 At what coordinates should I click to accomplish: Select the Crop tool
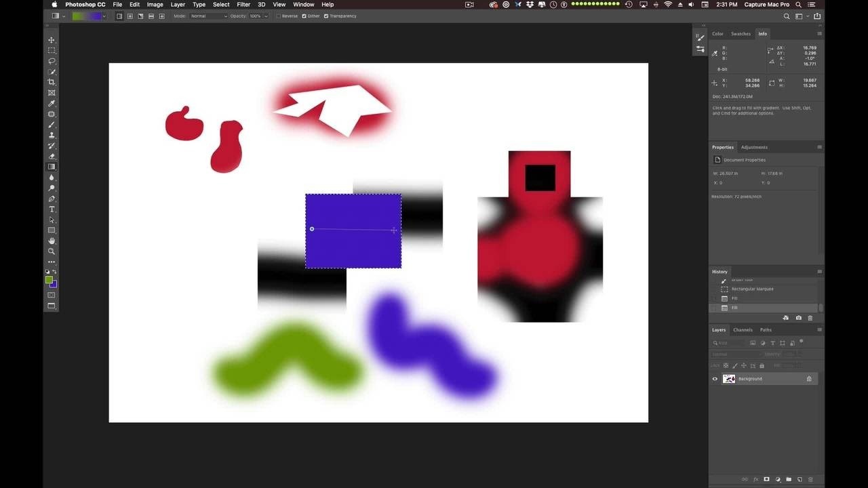click(x=52, y=82)
